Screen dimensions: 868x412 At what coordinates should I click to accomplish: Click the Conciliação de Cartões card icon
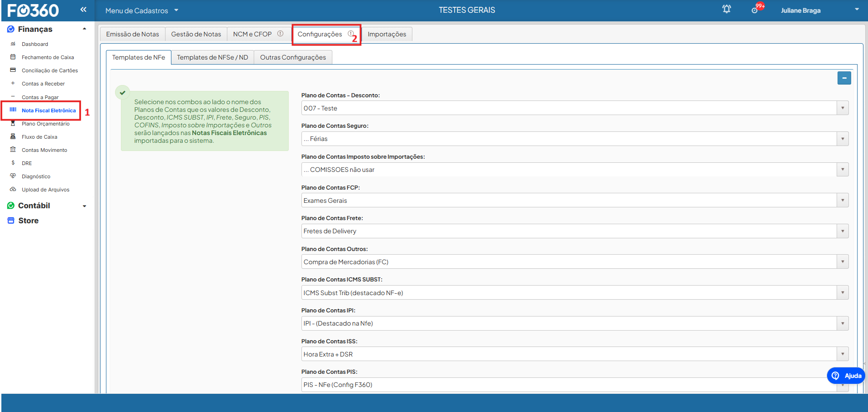pos(13,70)
